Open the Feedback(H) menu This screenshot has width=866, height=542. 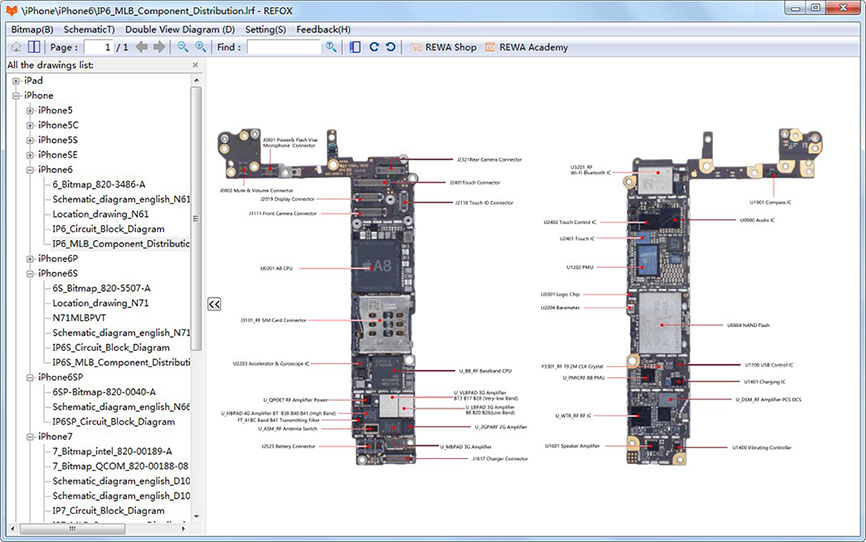323,29
